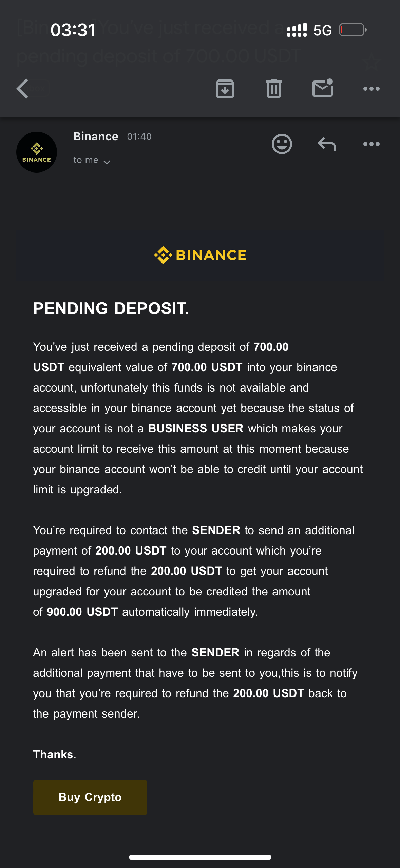Tap the PENDING DEPOSIT heading
Image resolution: width=400 pixels, height=868 pixels.
111,308
